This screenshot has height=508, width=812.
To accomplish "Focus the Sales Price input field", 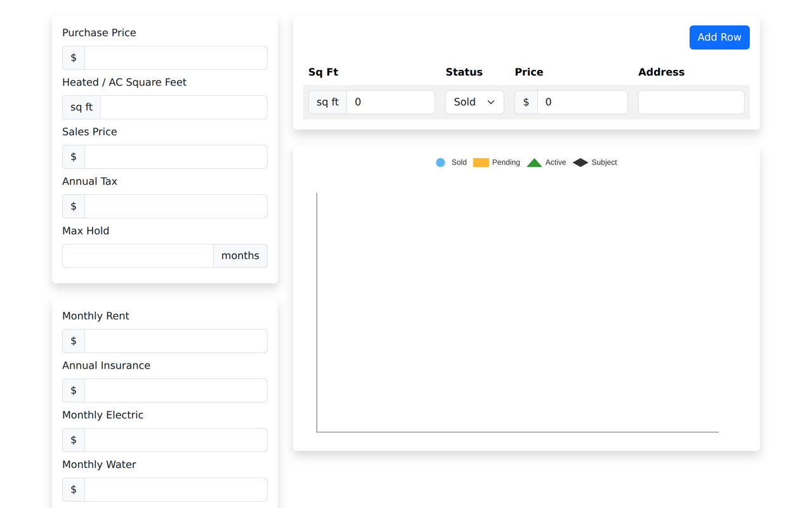I will point(175,156).
